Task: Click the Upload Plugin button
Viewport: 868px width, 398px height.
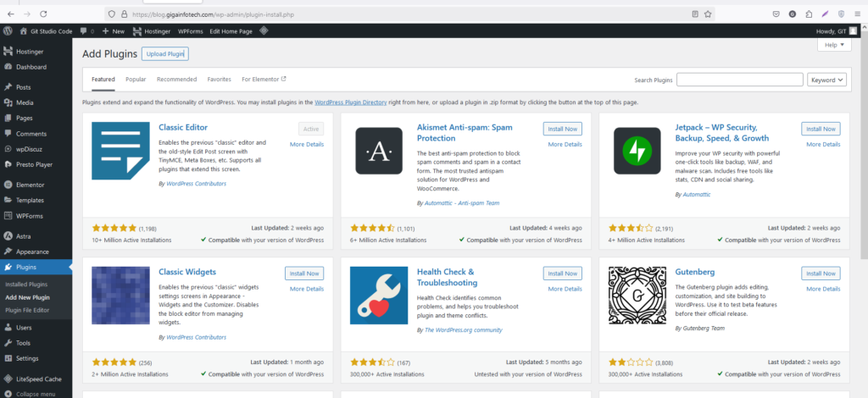Action: (165, 53)
